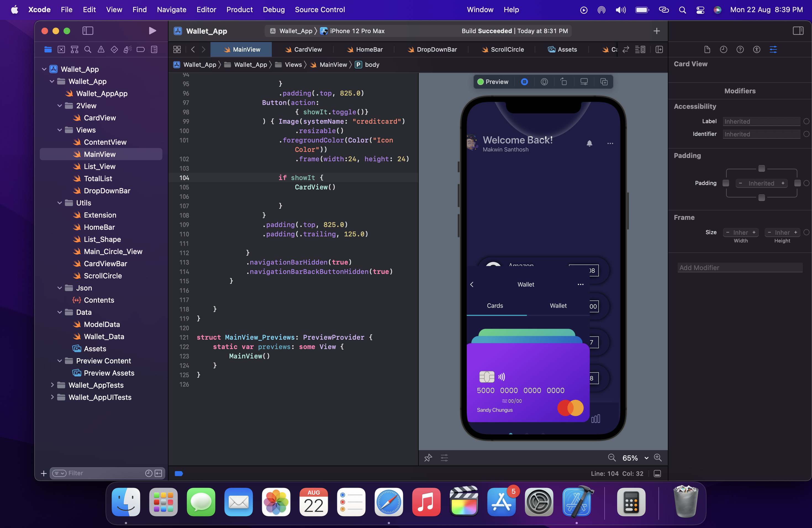The width and height of the screenshot is (812, 528).
Task: Switch to the ScrollCircle editor tab
Action: pos(503,49)
